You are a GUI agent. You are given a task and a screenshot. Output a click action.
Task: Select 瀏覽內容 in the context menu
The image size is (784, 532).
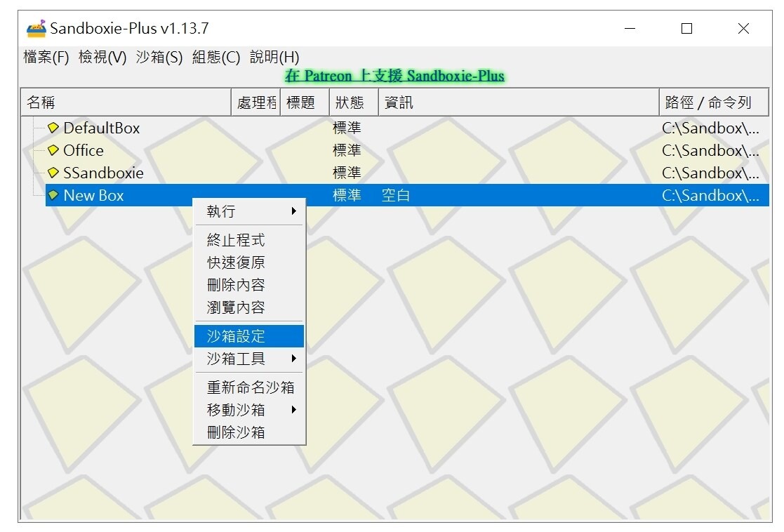[x=232, y=307]
